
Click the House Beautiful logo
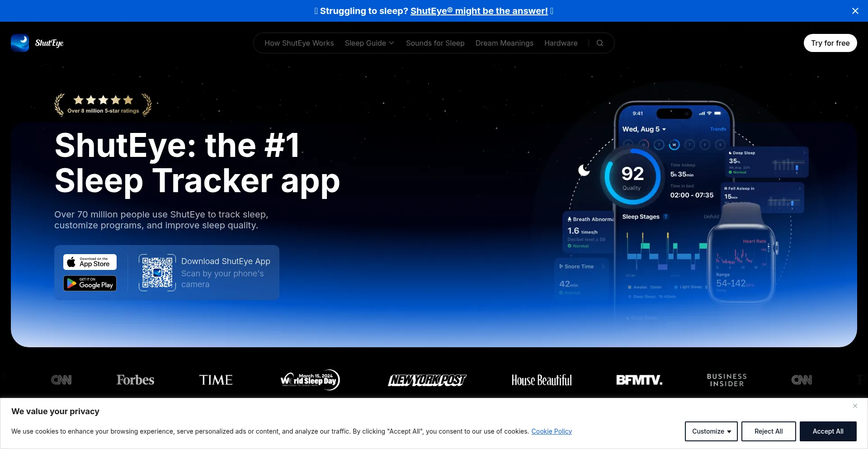[x=542, y=380]
